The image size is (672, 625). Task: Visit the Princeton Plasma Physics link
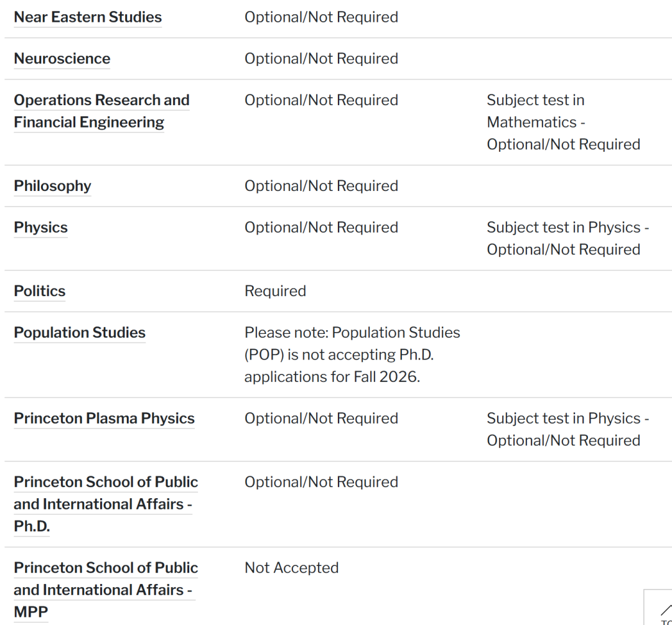click(104, 419)
